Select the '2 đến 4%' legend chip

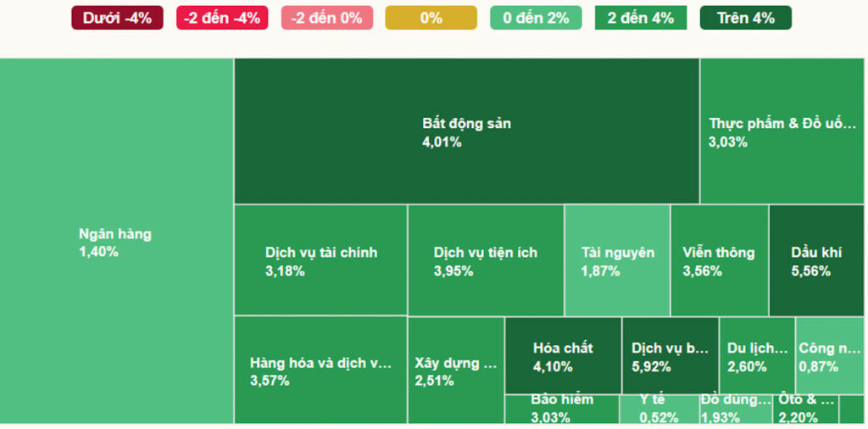coord(641,18)
